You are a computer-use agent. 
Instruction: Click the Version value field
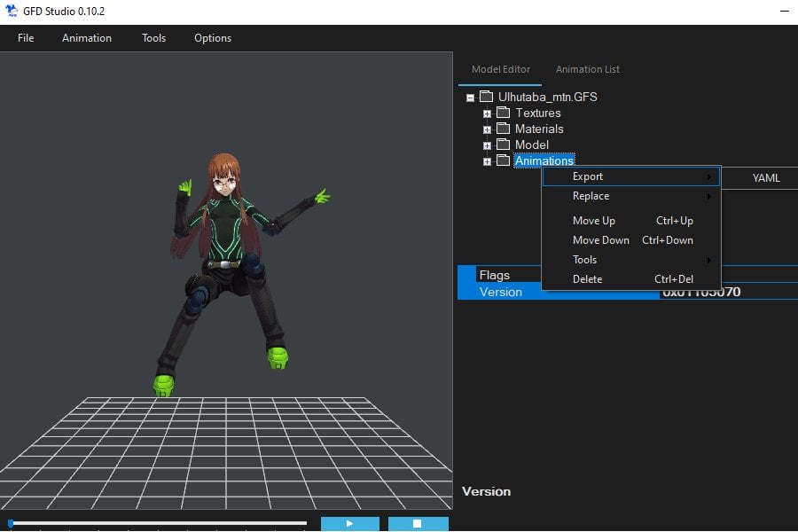(728, 292)
